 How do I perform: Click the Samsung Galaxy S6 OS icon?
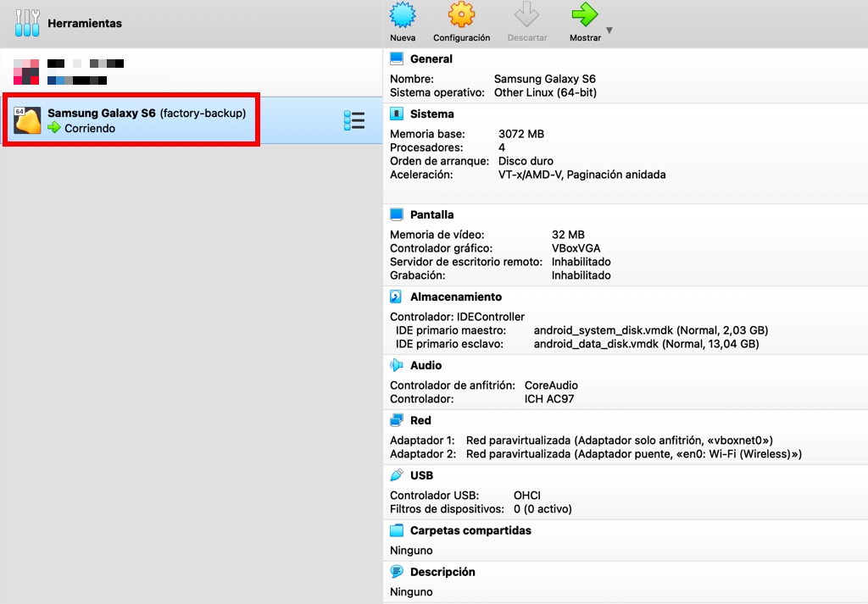[x=27, y=120]
